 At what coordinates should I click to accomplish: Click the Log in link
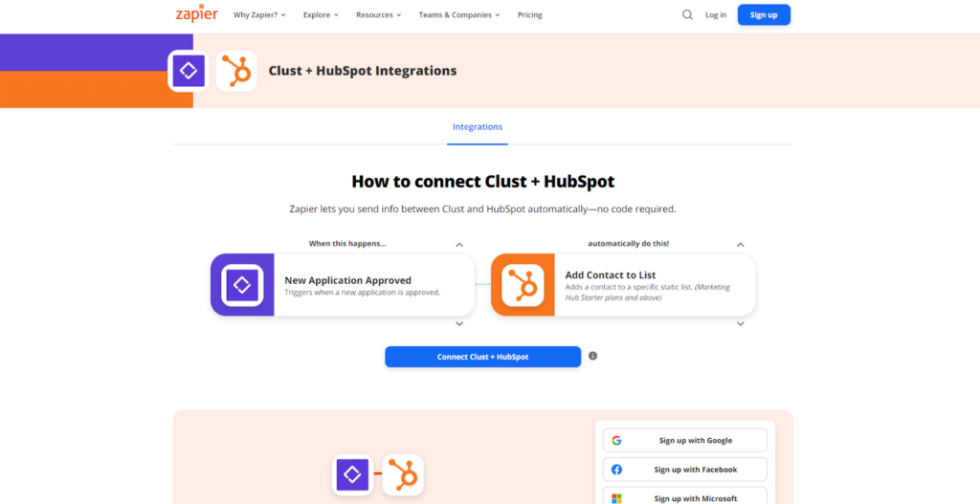tap(716, 15)
